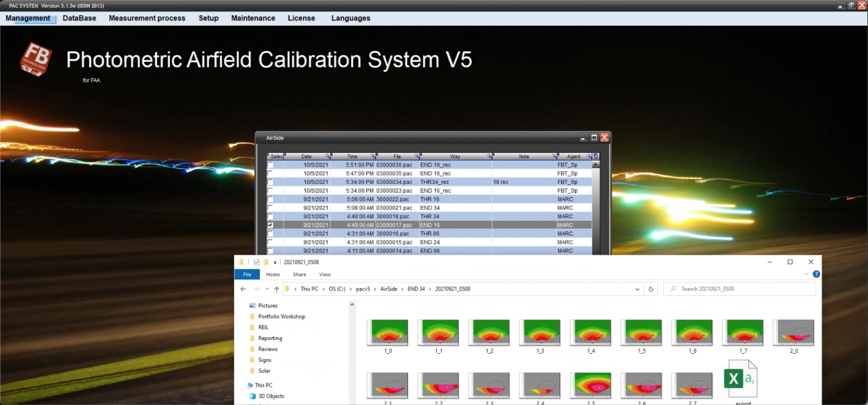Viewport: 868px width, 405px height.
Task: Open the Measurement process menu
Action: click(x=147, y=18)
